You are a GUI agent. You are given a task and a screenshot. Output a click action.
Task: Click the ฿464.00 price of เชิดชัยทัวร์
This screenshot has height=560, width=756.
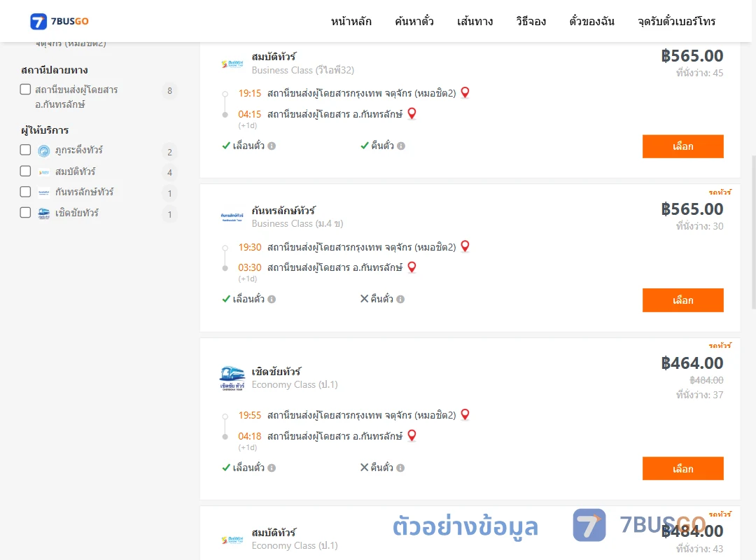coord(692,363)
